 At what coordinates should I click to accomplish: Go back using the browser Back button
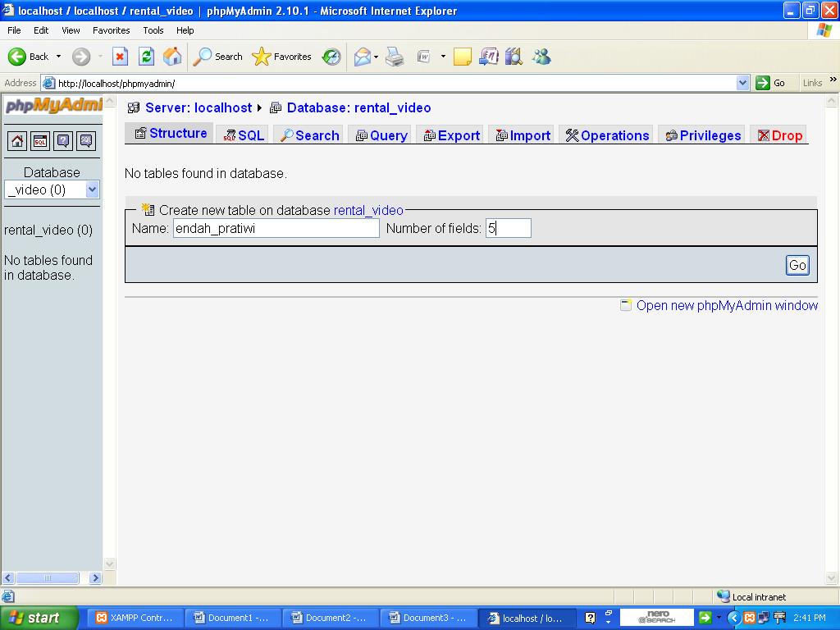28,57
